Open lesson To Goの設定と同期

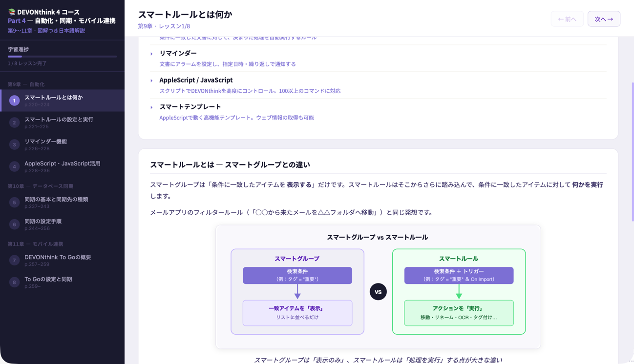tap(48, 282)
